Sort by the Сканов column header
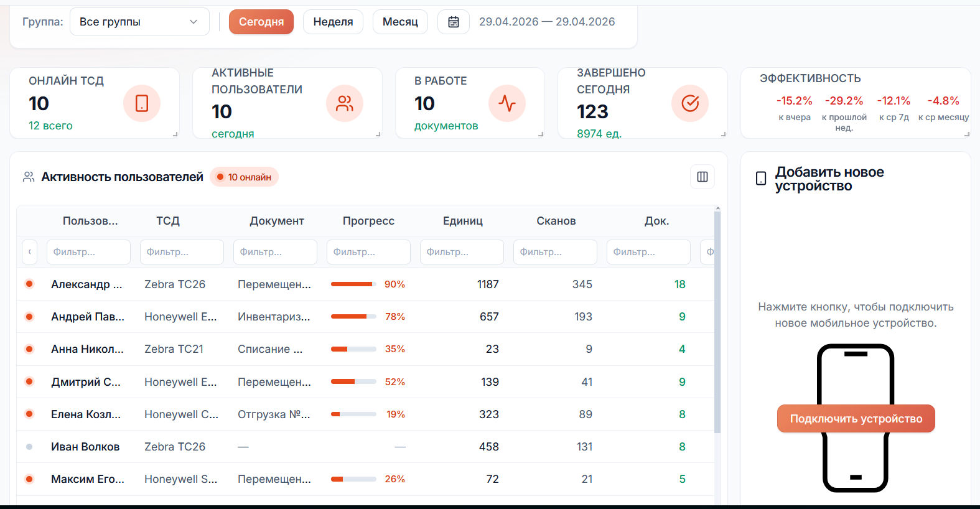The width and height of the screenshot is (980, 509). pyautogui.click(x=556, y=221)
